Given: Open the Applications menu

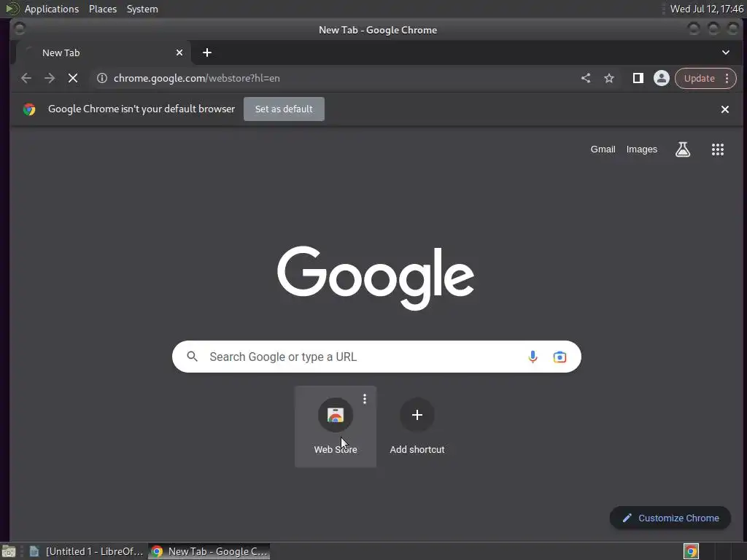Looking at the screenshot, I should coord(52,9).
